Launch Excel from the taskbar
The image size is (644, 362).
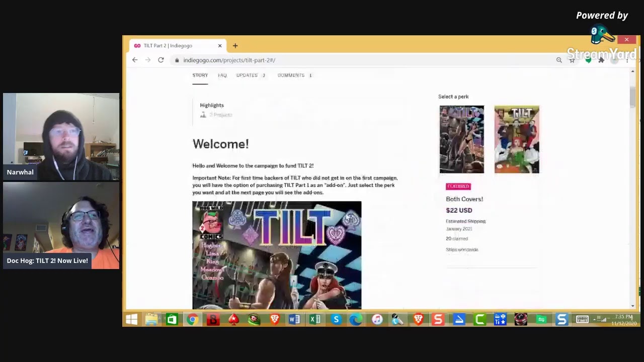(x=315, y=320)
